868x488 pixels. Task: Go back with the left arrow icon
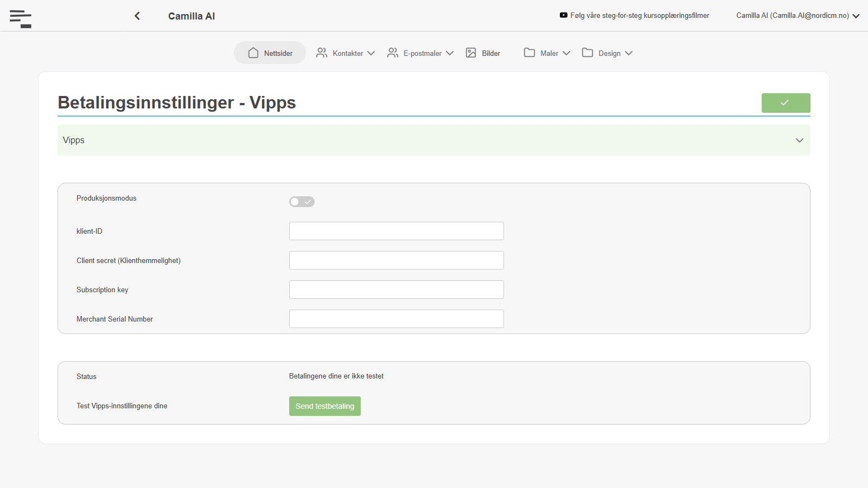click(x=137, y=16)
